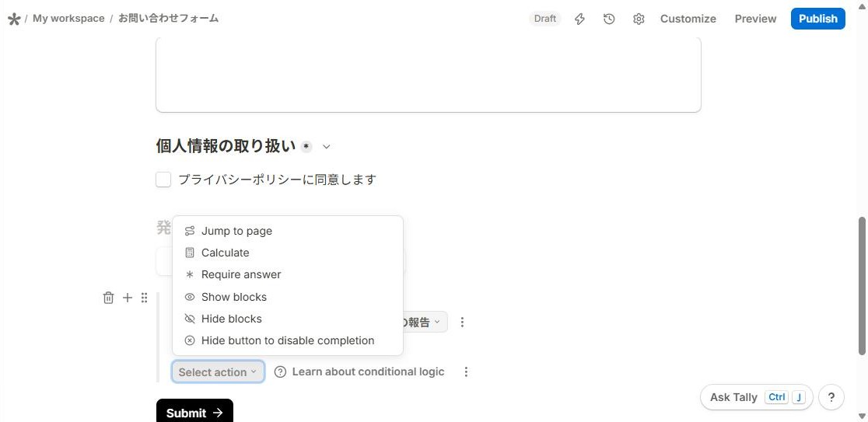Go to My workspace breadcrumb
The width and height of the screenshot is (868, 422).
(x=68, y=18)
